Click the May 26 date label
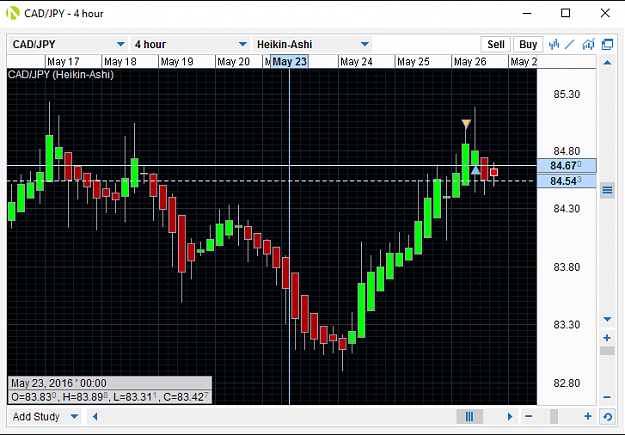625x435 pixels. pos(470,62)
